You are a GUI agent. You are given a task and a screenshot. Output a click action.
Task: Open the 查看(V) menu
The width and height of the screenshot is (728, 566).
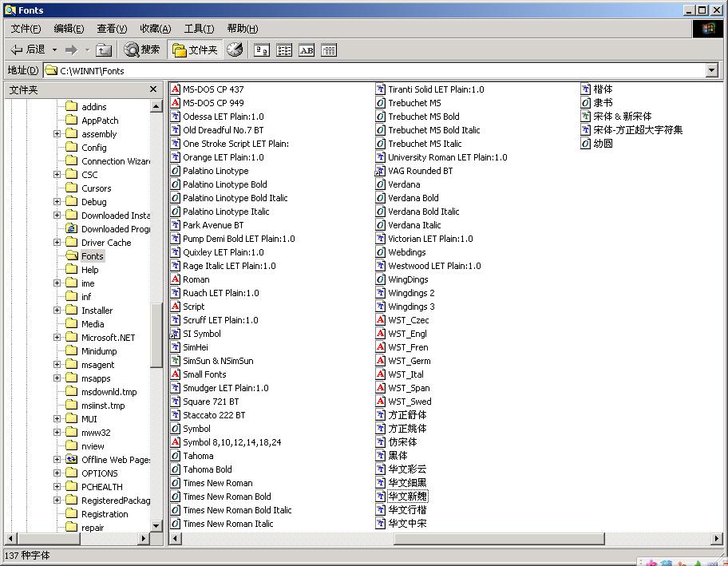click(112, 29)
